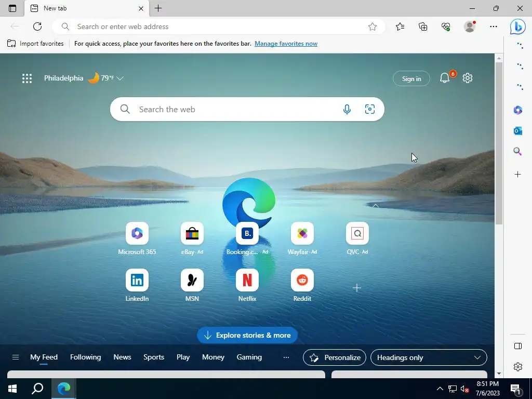Open sidebar search magnifier icon
532x399 pixels.
(518, 151)
